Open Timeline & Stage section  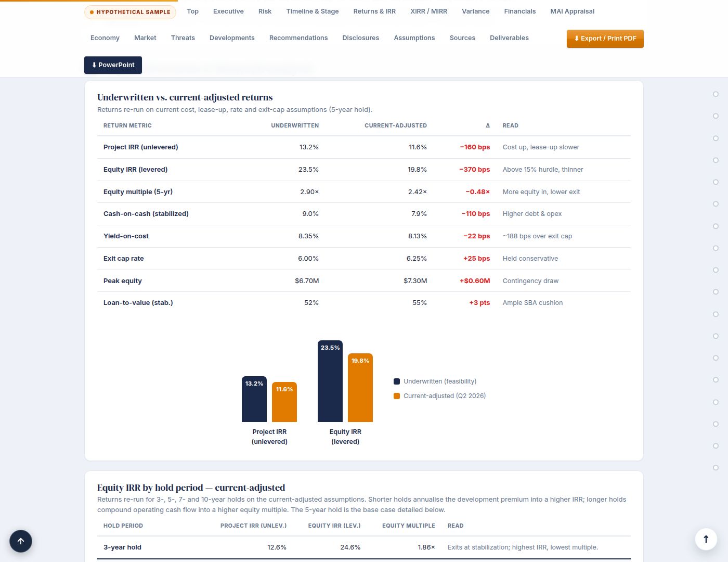coord(313,11)
